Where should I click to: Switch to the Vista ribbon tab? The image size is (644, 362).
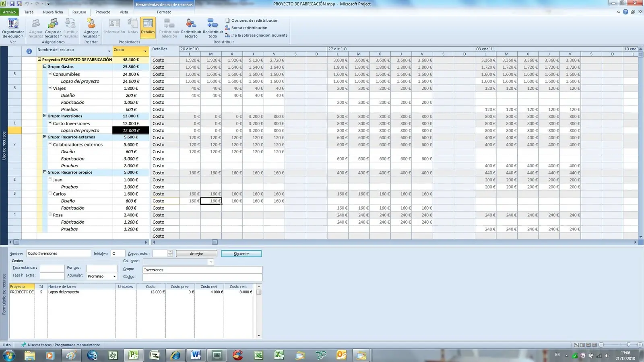pos(124,12)
